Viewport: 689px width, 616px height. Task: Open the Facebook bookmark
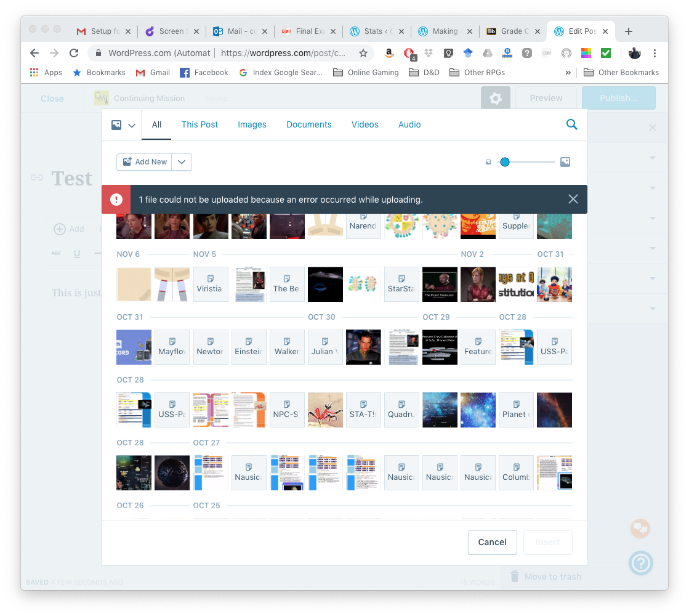tap(204, 73)
